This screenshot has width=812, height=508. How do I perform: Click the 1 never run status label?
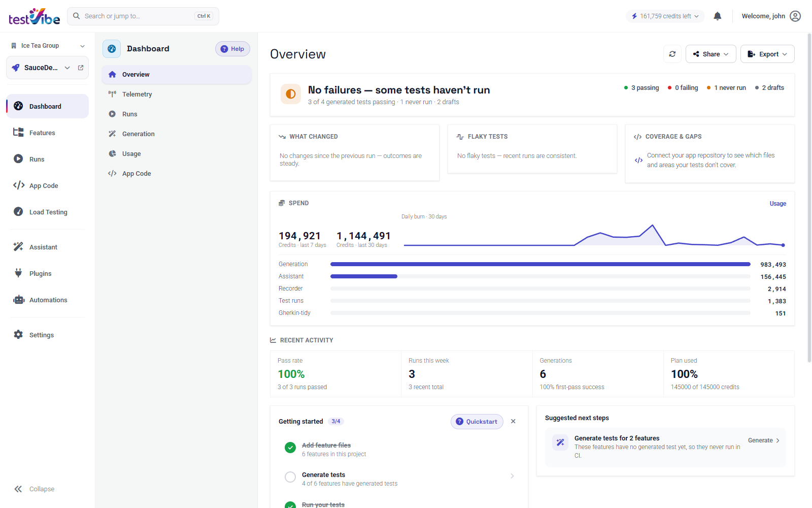(726, 88)
